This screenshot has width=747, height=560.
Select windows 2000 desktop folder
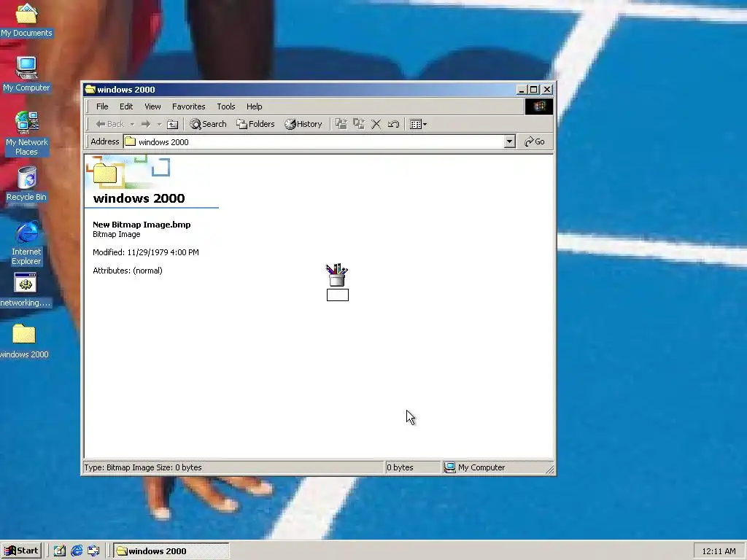click(x=24, y=341)
